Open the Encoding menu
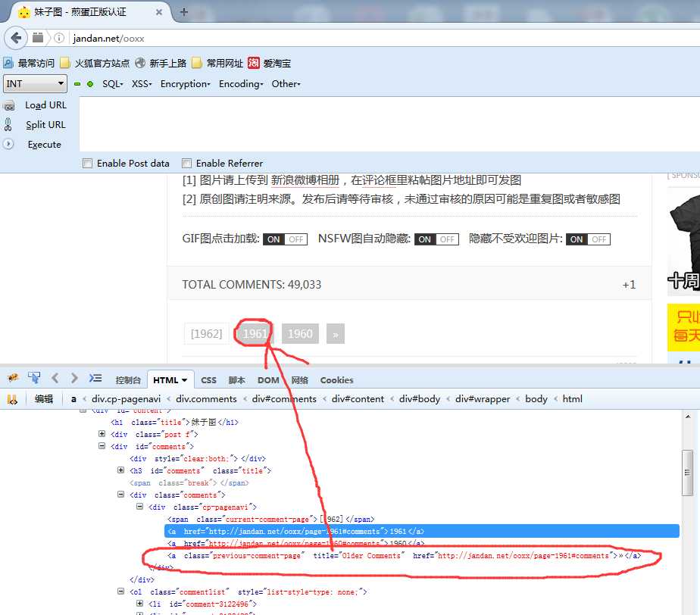The width and height of the screenshot is (700, 615). (241, 84)
